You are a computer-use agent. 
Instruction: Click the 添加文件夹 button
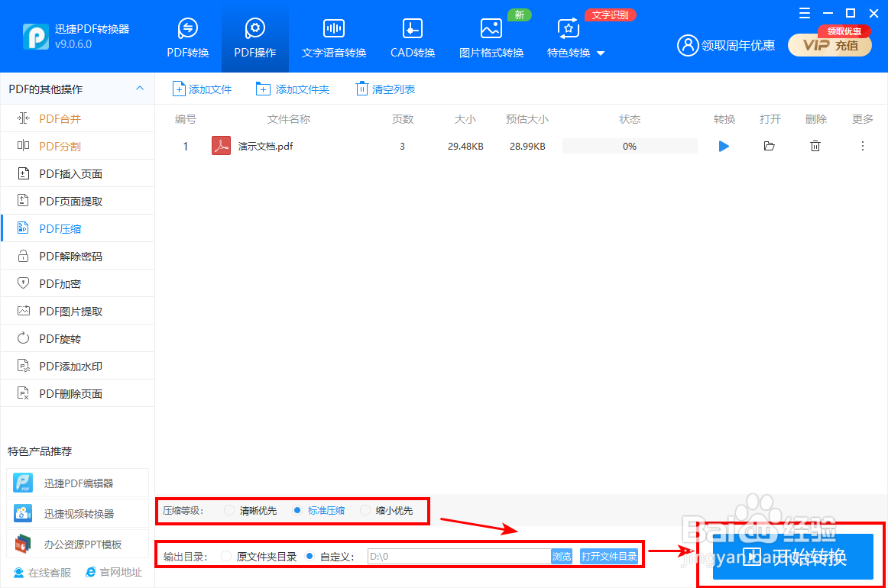coord(292,89)
